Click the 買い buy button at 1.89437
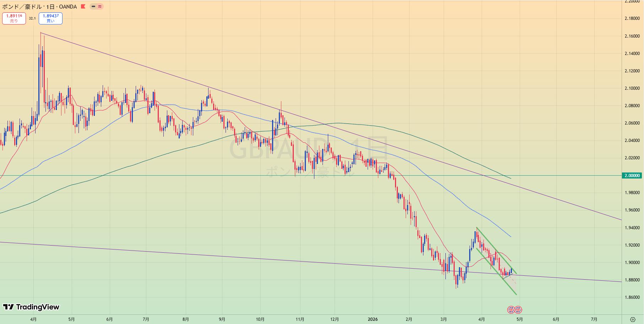Viewport: 644px width, 324px height. pyautogui.click(x=50, y=18)
